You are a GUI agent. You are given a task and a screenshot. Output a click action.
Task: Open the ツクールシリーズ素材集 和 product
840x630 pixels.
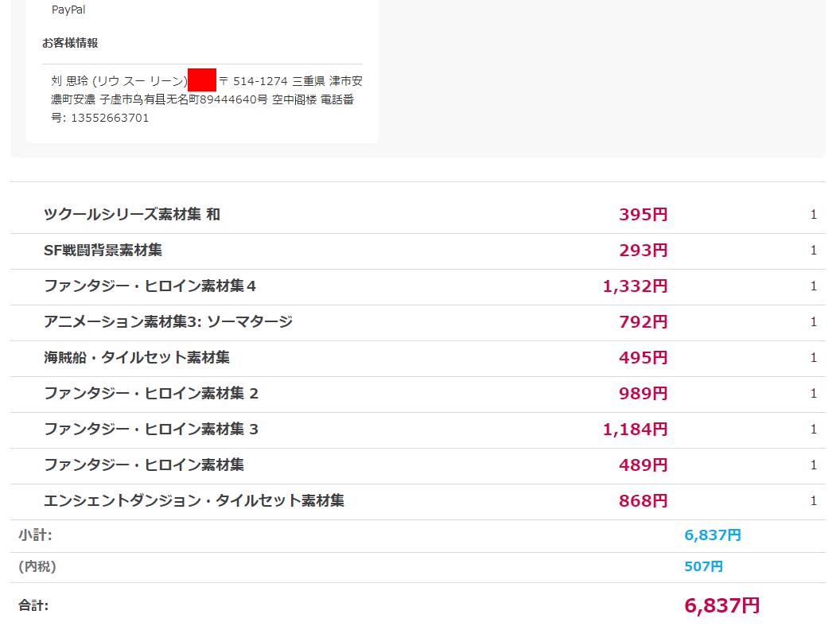click(132, 214)
